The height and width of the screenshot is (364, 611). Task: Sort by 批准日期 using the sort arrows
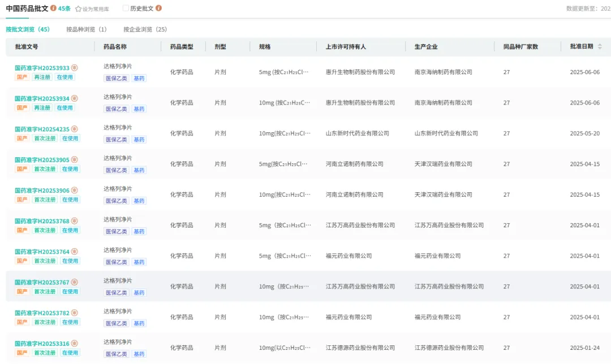pyautogui.click(x=600, y=46)
